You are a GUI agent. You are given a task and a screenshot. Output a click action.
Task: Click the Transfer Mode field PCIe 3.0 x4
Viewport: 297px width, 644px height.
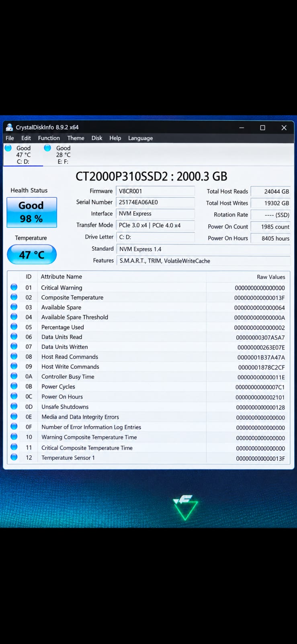pyautogui.click(x=156, y=225)
